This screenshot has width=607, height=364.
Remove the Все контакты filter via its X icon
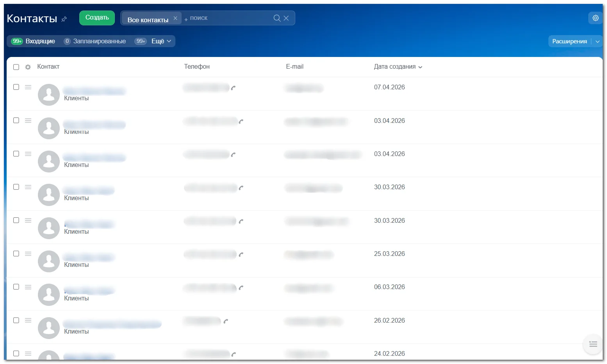point(175,18)
